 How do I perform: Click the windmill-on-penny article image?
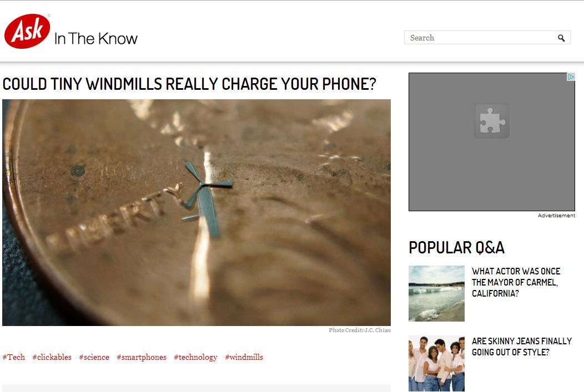[197, 212]
